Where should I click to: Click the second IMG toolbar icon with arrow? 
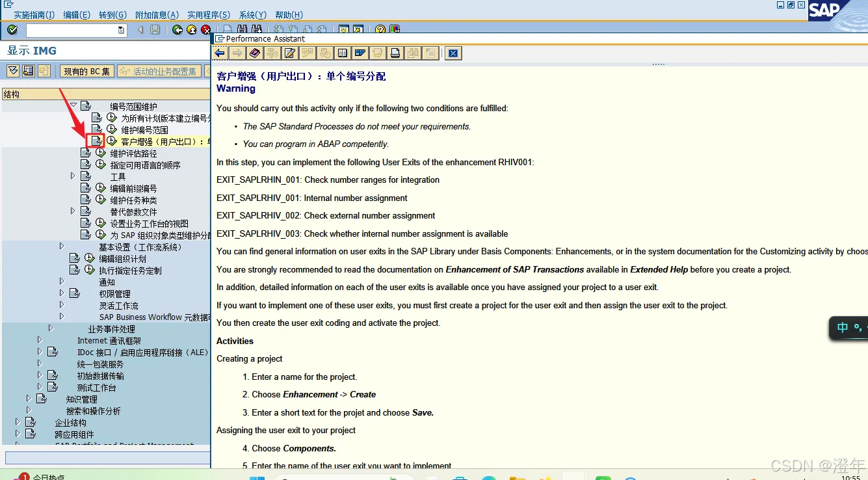click(29, 71)
